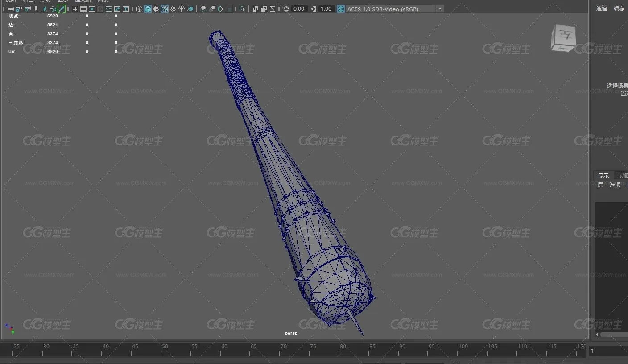This screenshot has width=628, height=364.
Task: Open the ACES 1.0 SDR-video dropdown
Action: click(x=395, y=9)
